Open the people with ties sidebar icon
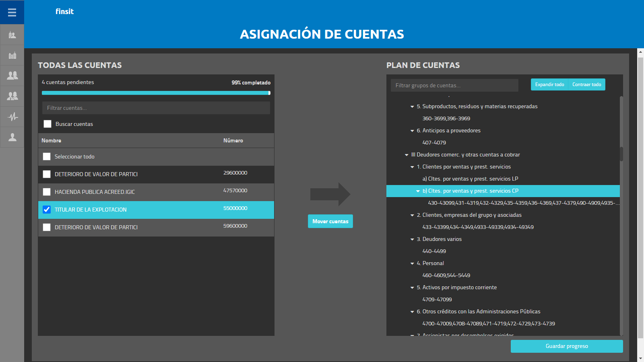This screenshot has height=362, width=644. tap(12, 96)
